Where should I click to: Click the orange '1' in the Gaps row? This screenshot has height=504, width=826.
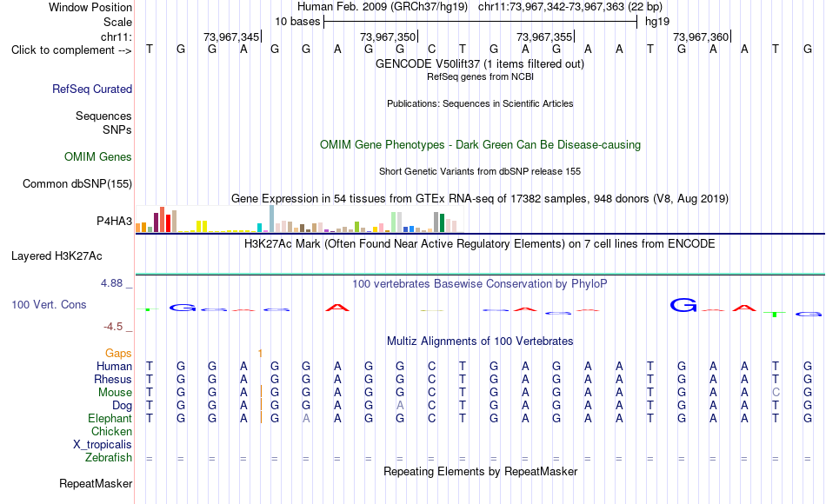click(x=260, y=354)
